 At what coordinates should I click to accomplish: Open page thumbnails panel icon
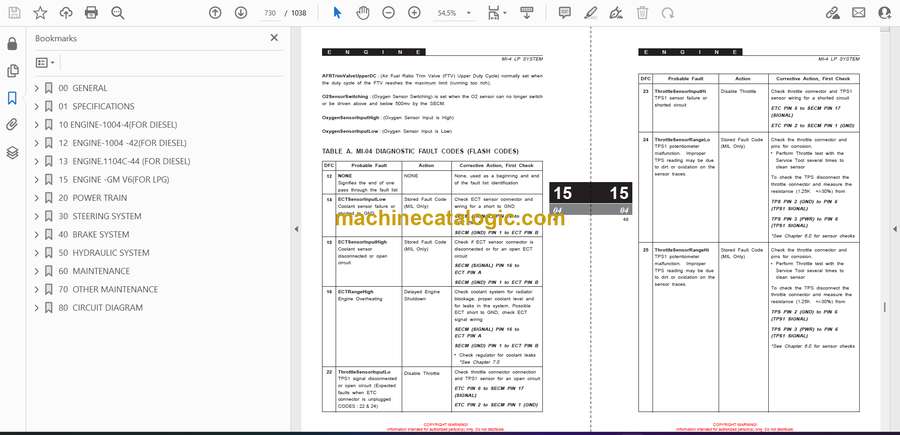point(13,71)
